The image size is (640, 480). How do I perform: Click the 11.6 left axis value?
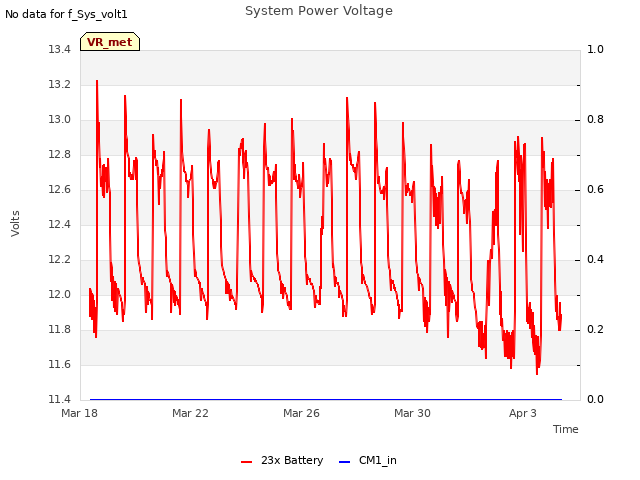click(60, 365)
